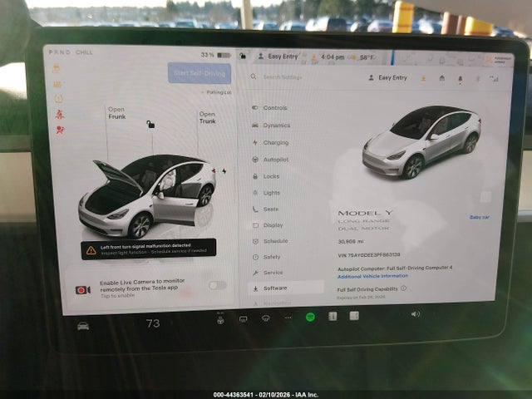The height and width of the screenshot is (399, 532).
Task: Open Easy Entry profile in settings header
Action: click(387, 77)
